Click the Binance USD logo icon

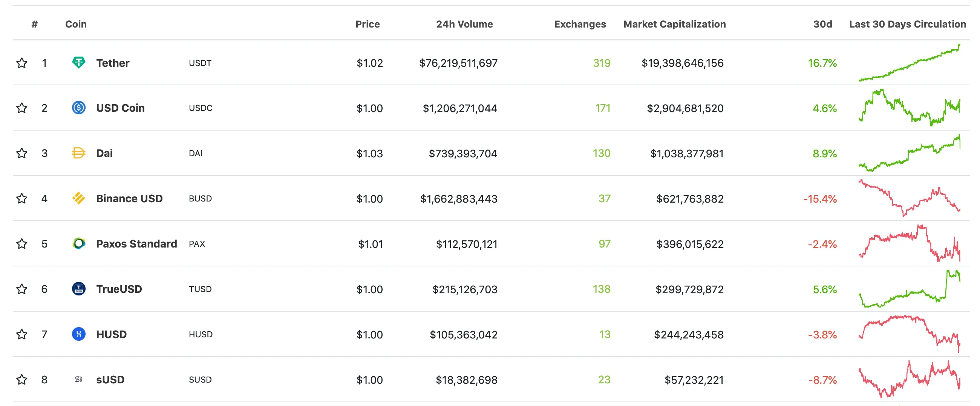79,198
